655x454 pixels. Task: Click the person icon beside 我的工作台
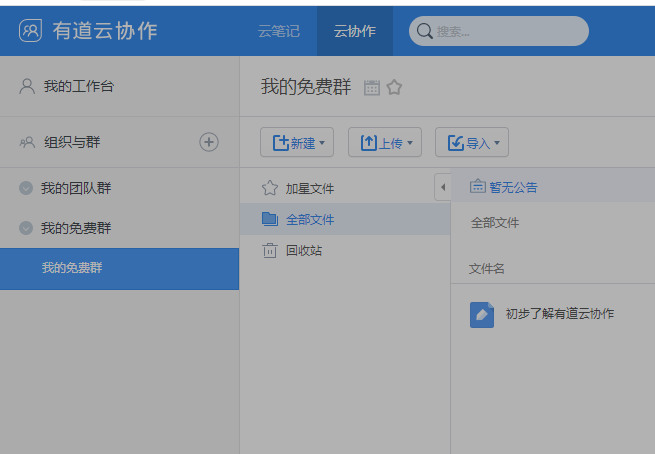(x=27, y=86)
